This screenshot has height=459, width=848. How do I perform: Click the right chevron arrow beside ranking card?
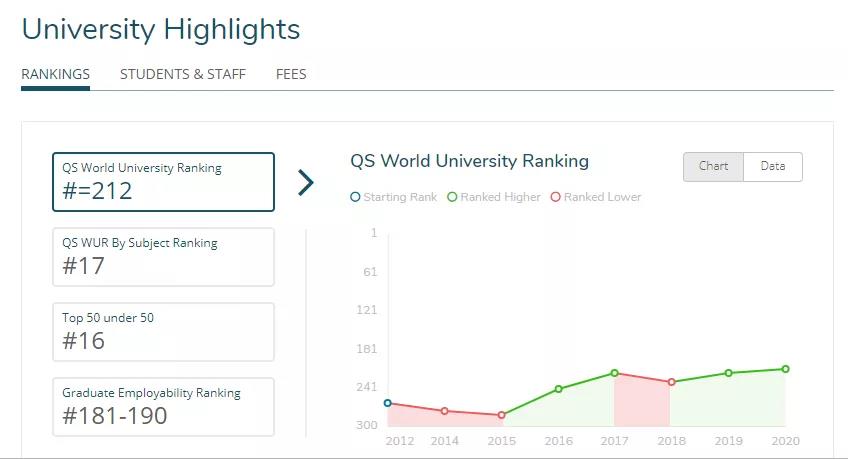point(306,182)
